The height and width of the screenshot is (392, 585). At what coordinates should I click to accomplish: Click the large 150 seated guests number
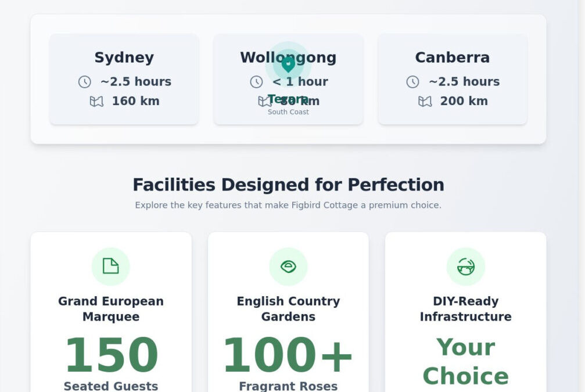(x=110, y=355)
